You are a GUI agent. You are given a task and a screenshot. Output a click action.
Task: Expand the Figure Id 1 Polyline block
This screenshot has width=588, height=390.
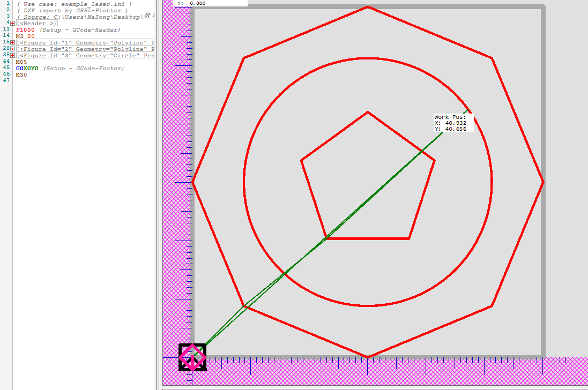click(12, 42)
